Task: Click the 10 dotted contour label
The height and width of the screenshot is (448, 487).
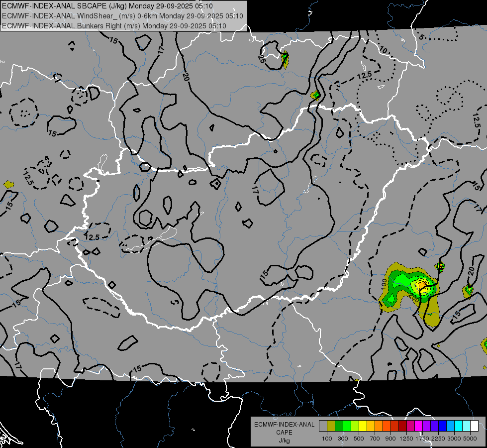Action: click(383, 50)
